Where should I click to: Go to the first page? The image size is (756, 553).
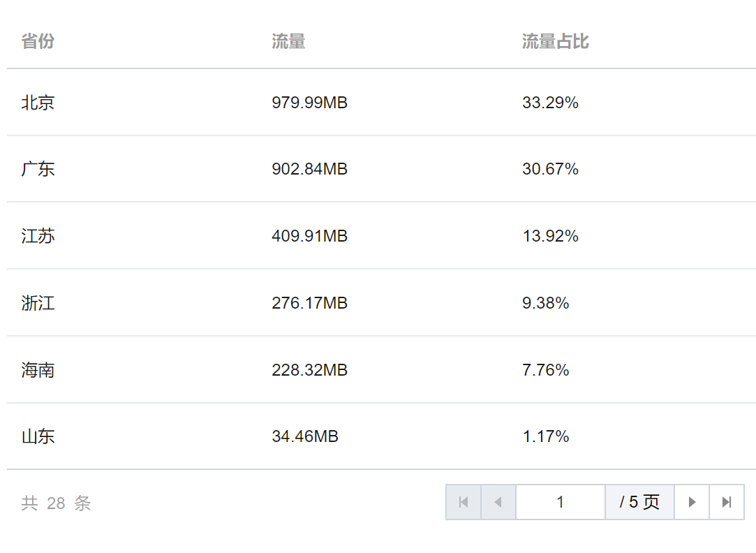point(464,502)
